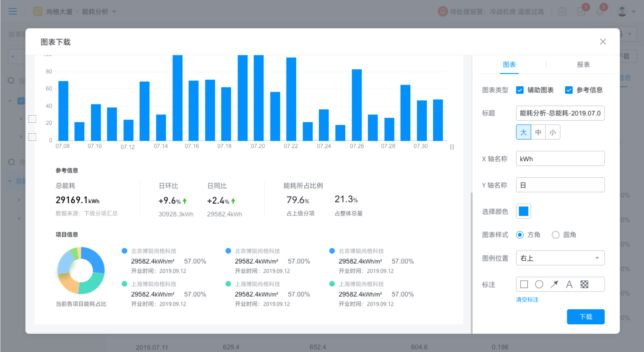Toggle the 参考信息 checkbox
The width and height of the screenshot is (644, 352).
569,90
